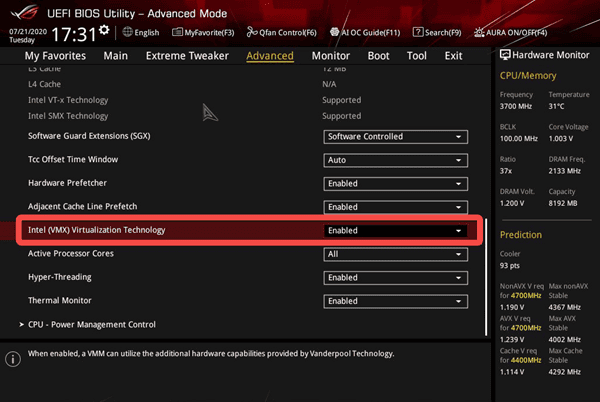The image size is (600, 402).
Task: Open AI OC Guide(F11)
Action: tap(365, 33)
